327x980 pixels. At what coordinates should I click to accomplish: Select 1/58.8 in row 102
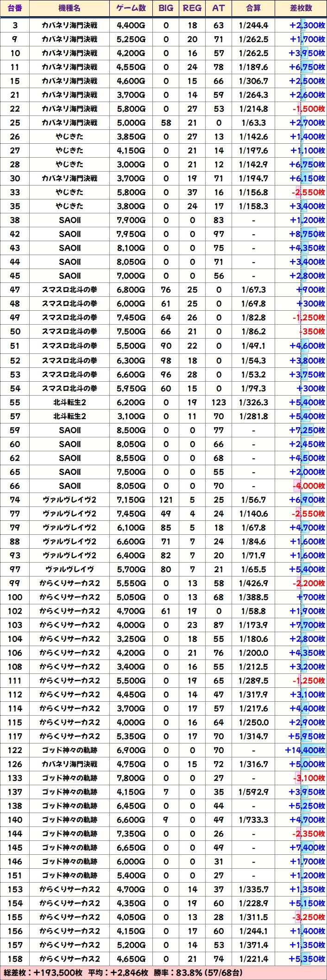tap(253, 611)
